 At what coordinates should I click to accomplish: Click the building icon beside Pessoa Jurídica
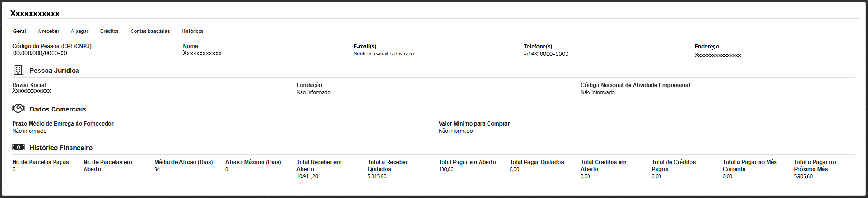click(x=18, y=71)
